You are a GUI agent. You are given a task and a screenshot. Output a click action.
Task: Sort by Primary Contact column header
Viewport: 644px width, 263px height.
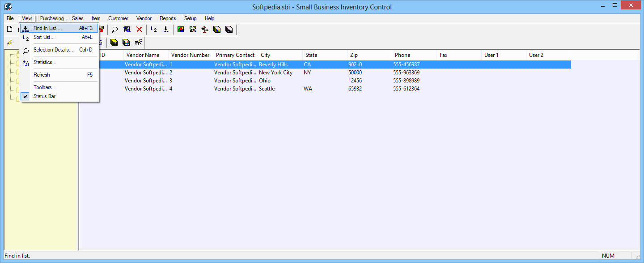[x=235, y=55]
